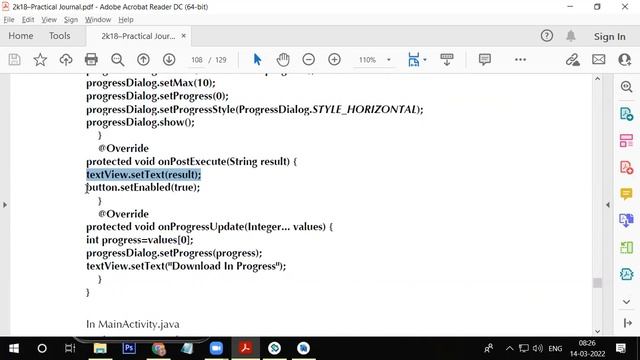Open Cortana search circle

click(42, 348)
